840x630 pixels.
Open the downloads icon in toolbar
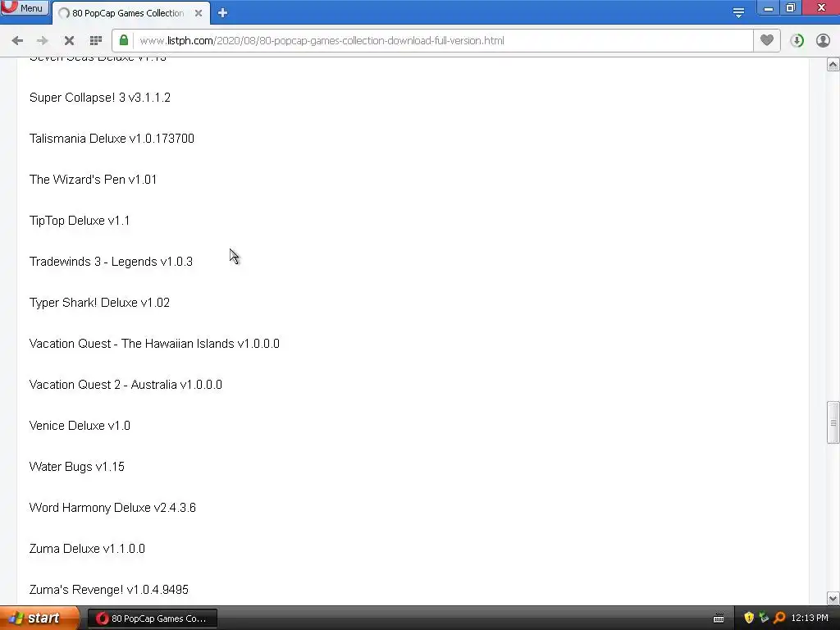coord(797,41)
